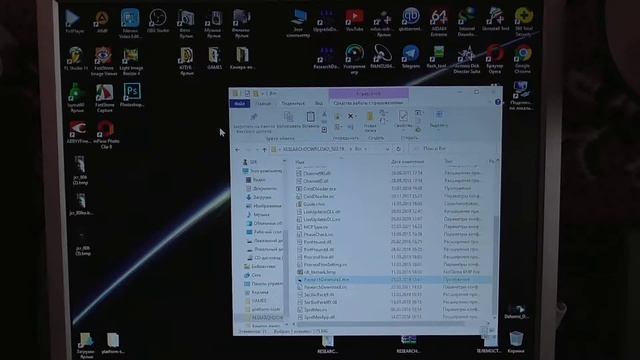Open the YouTube desktop shortcut

click(x=354, y=20)
